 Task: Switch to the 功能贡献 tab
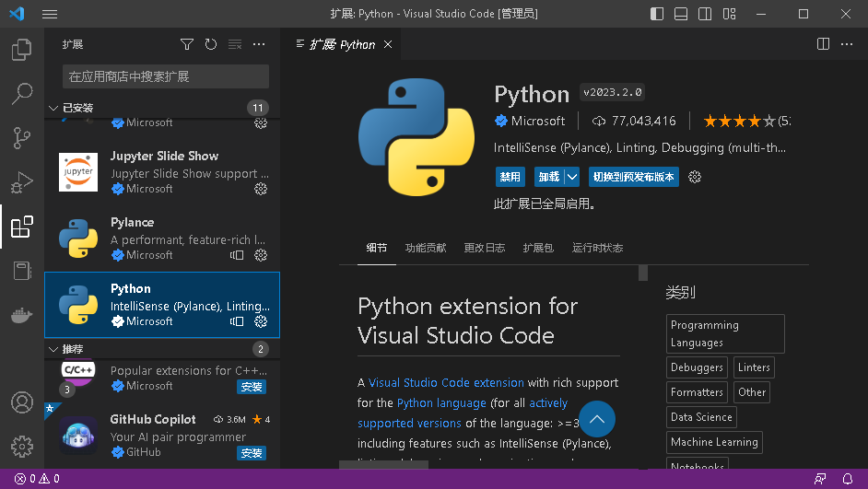[x=425, y=248]
